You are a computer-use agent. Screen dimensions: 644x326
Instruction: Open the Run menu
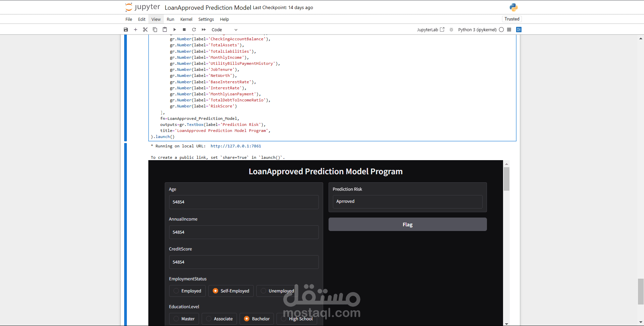[x=170, y=19]
